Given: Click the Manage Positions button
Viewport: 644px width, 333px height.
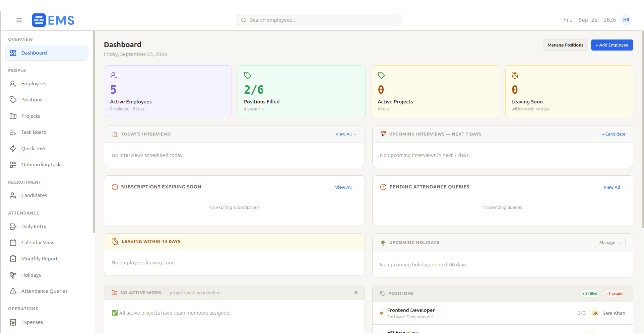Looking at the screenshot, I should click(565, 45).
